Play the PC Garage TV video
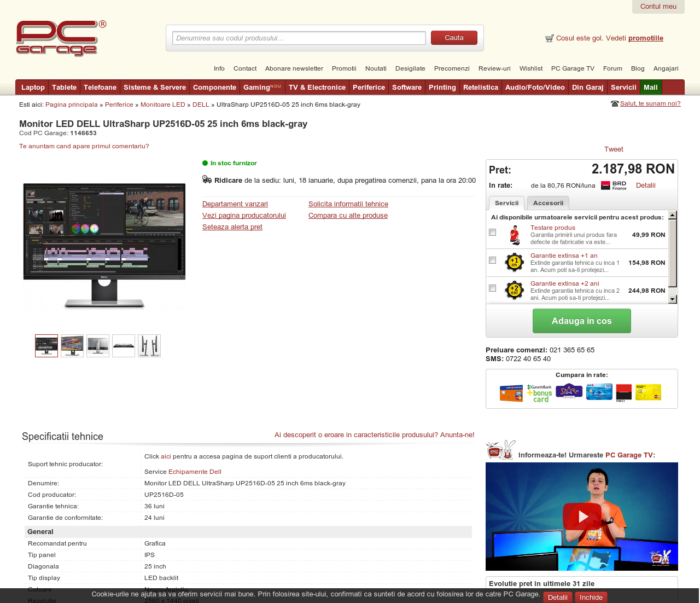Image resolution: width=700 pixels, height=603 pixels. pos(582,517)
